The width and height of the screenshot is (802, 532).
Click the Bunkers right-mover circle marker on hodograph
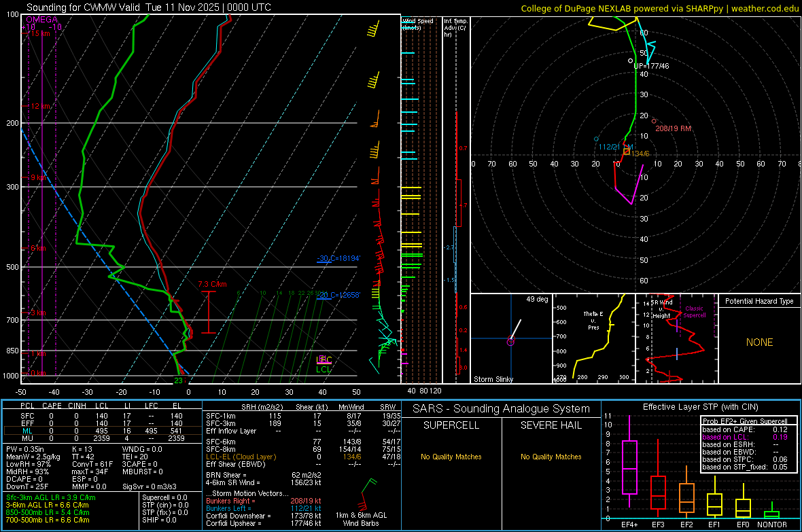click(x=654, y=121)
